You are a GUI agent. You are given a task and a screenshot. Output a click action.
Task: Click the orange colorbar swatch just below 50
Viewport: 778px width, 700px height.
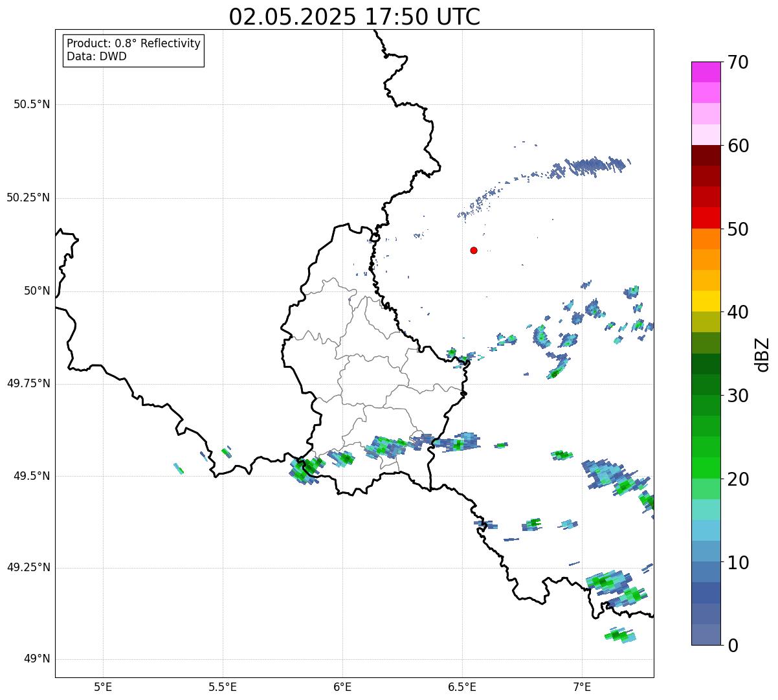[x=706, y=239]
